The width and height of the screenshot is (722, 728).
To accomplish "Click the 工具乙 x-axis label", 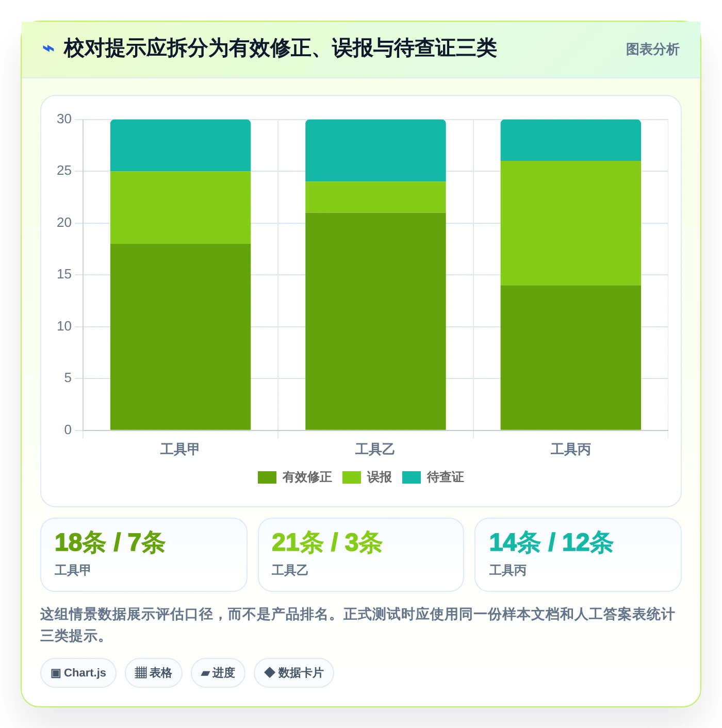I will (x=375, y=449).
